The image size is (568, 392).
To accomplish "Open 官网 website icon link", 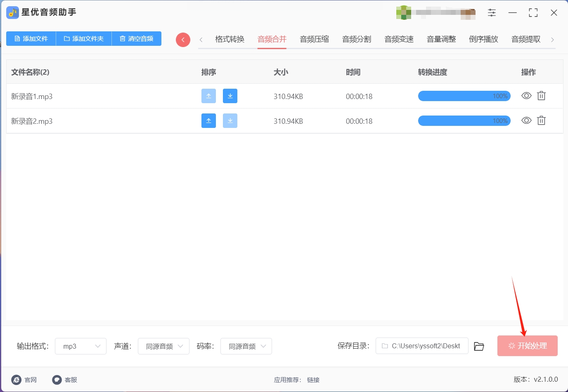I will tap(17, 380).
